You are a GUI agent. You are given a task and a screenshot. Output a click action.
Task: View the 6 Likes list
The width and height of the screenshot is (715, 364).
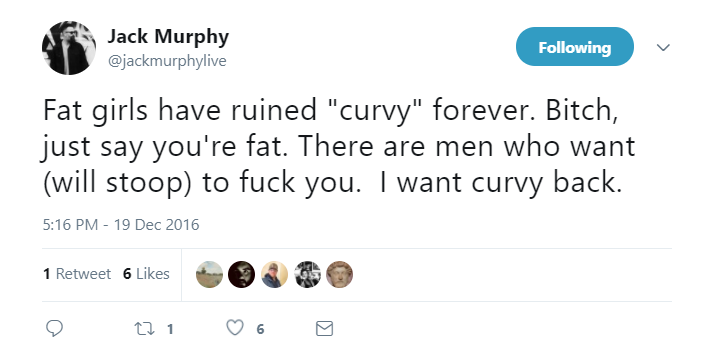point(146,274)
